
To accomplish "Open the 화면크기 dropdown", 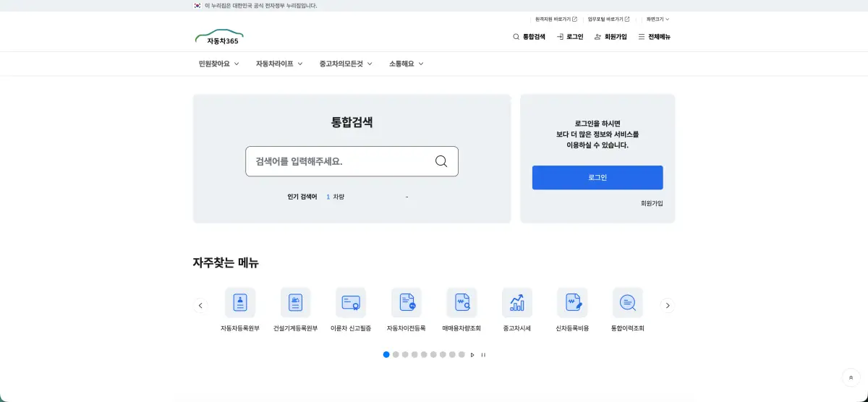I will (658, 20).
